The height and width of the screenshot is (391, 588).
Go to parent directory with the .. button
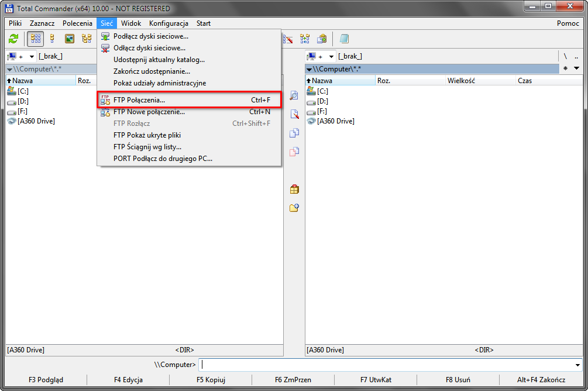[576, 57]
